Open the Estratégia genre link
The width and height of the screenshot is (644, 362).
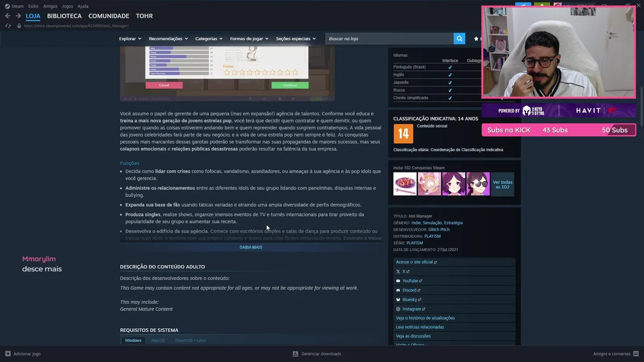(453, 223)
